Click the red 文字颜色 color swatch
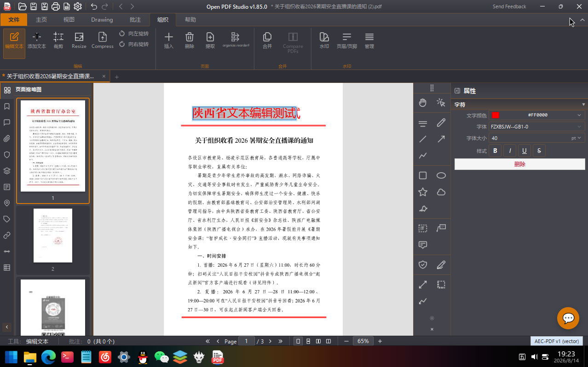588x367 pixels. 496,115
